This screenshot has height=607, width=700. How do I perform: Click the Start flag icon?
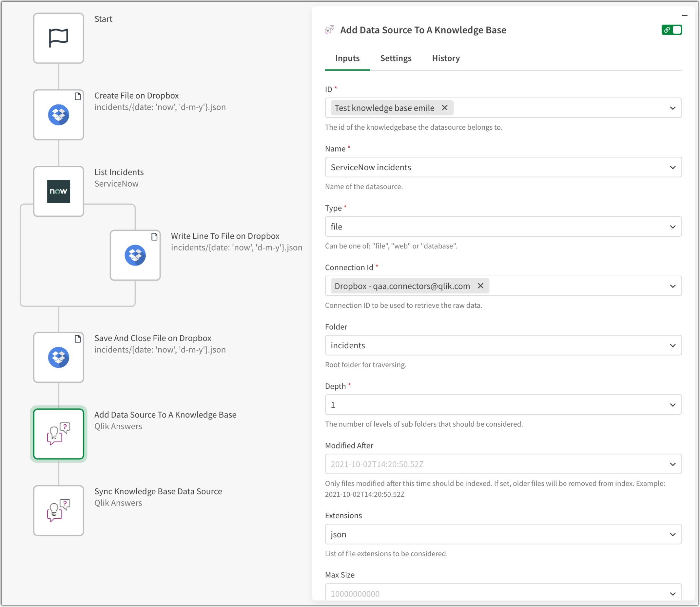tap(58, 38)
